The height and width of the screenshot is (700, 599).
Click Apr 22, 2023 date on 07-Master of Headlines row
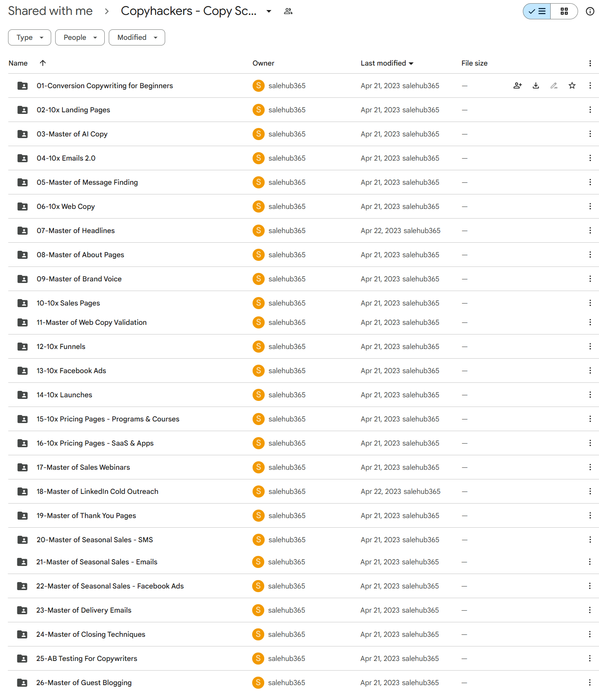click(381, 231)
